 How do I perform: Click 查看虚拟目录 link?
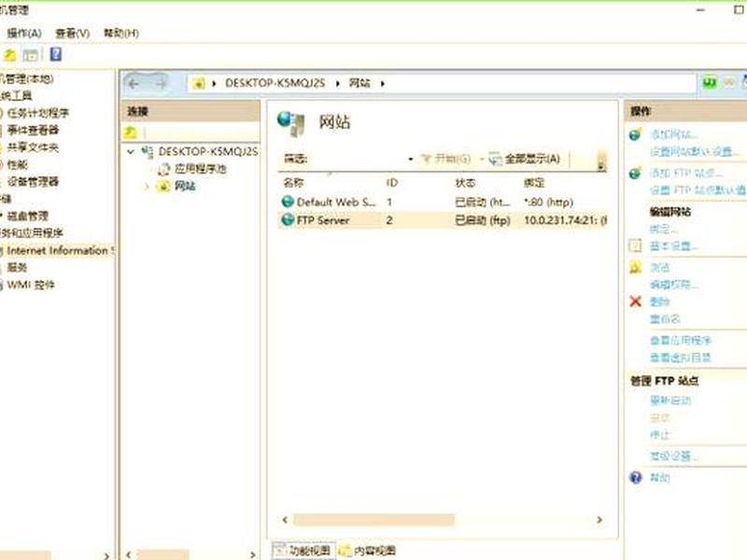[x=681, y=357]
